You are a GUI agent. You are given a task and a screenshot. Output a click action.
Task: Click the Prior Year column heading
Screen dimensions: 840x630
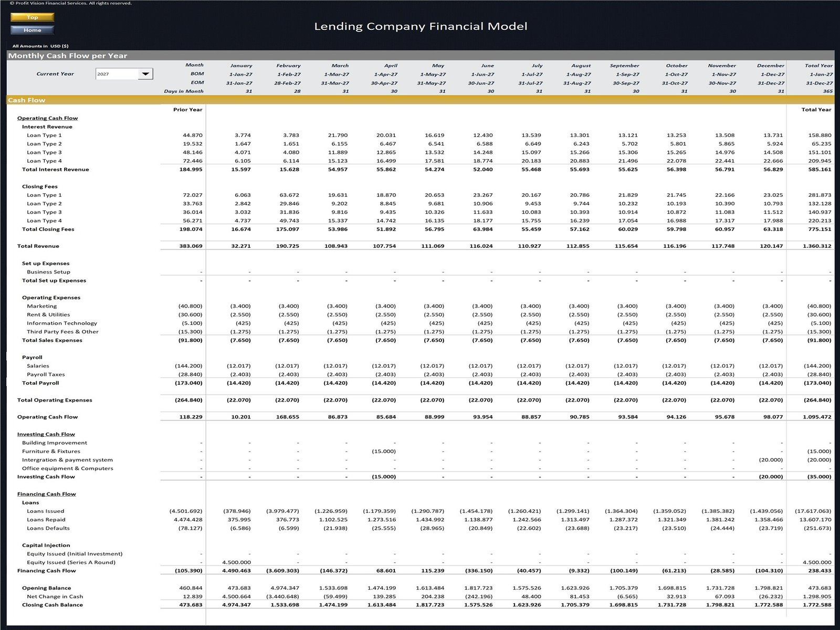[187, 110]
